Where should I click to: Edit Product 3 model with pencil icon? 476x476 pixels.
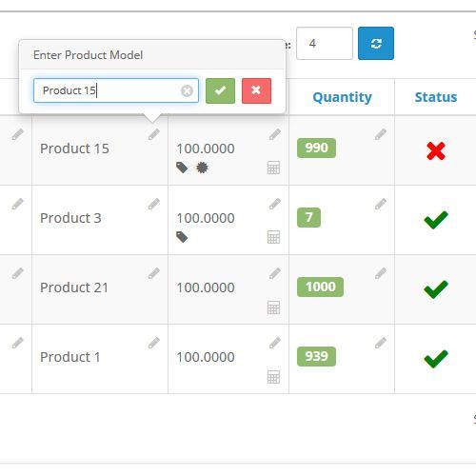pyautogui.click(x=154, y=204)
